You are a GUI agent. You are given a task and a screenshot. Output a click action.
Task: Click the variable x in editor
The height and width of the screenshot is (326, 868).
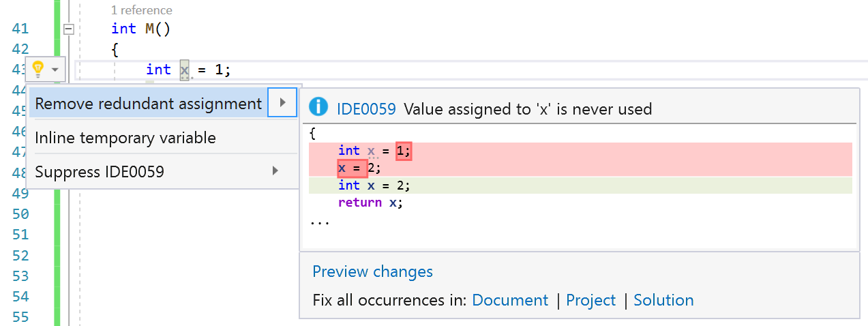point(184,70)
